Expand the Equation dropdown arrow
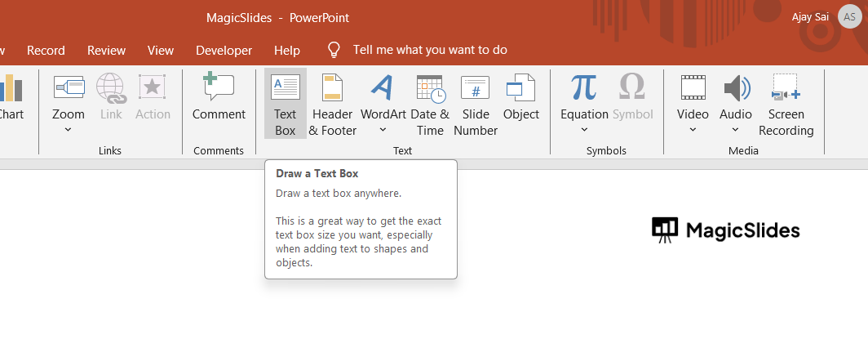The width and height of the screenshot is (868, 348). pos(584,129)
